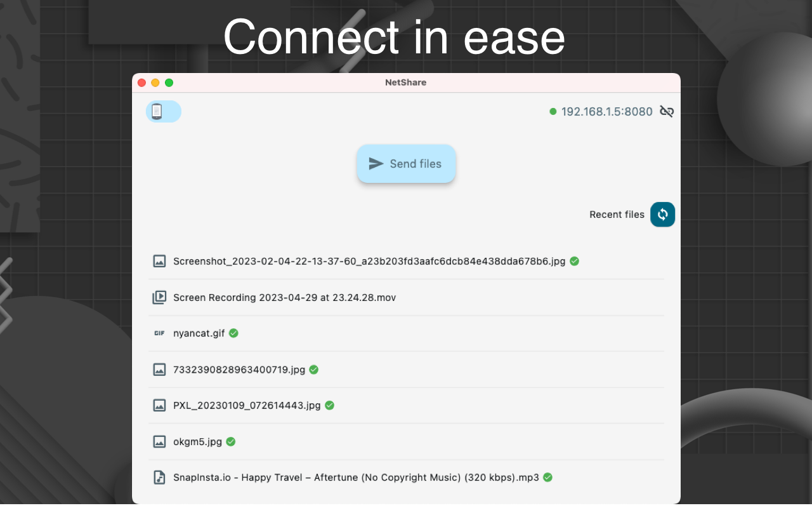Click the refresh recent files button

pyautogui.click(x=663, y=215)
